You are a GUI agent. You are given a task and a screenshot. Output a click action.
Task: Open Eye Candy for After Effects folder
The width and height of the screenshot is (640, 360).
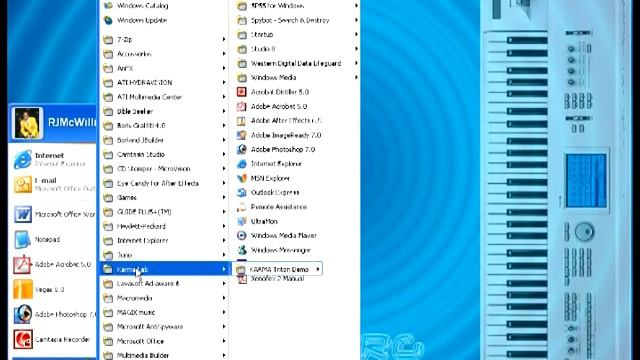pos(163,183)
